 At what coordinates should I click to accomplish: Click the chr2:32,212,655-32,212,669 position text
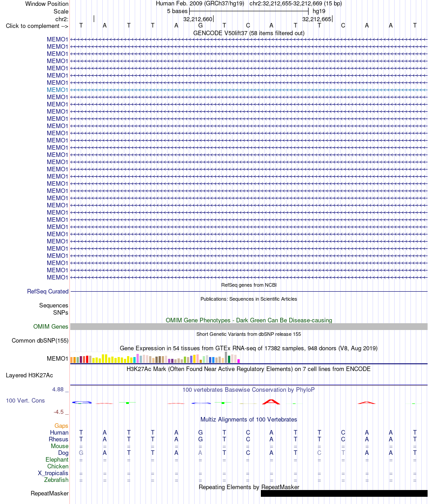[x=296, y=4]
